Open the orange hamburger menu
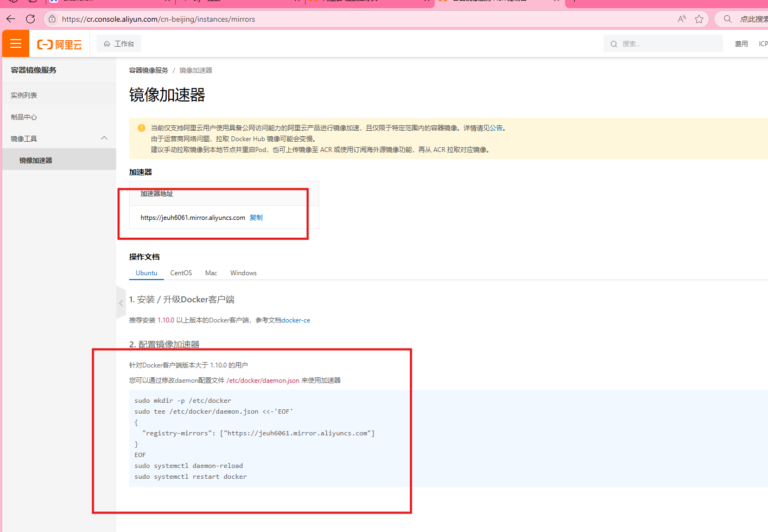Viewport: 768px width, 532px height. [16, 43]
